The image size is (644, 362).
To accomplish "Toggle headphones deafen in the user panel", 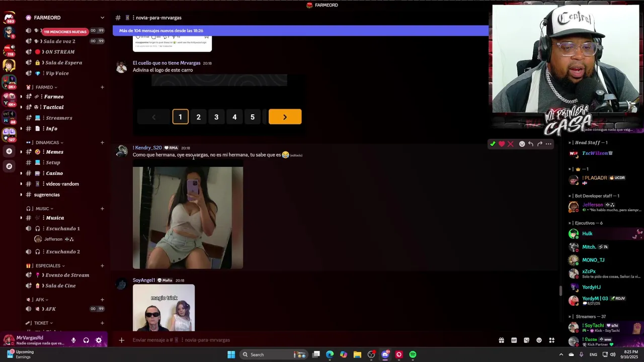I will 86,340.
